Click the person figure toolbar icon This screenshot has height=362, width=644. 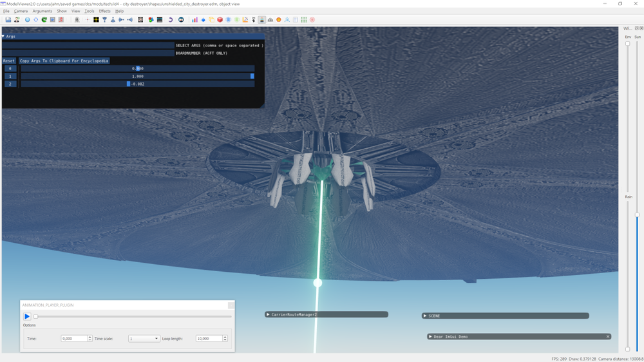[17, 20]
